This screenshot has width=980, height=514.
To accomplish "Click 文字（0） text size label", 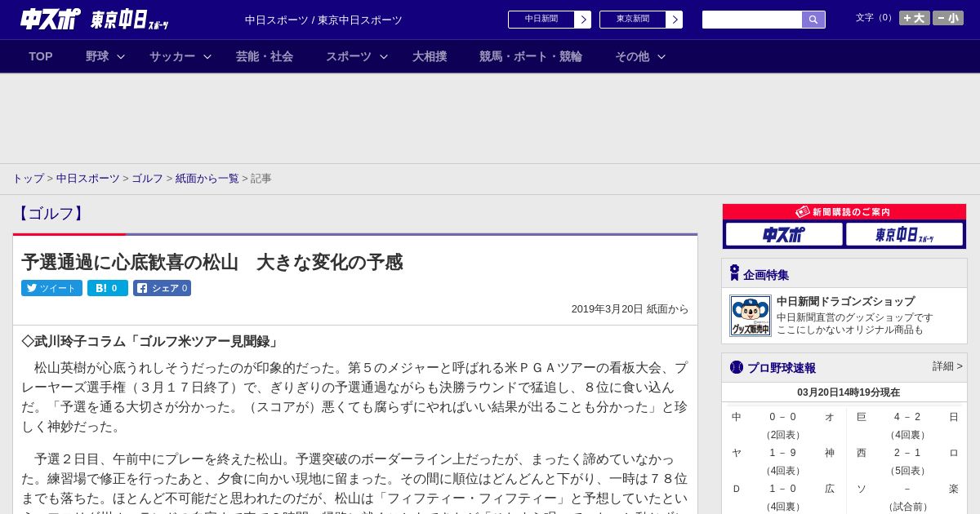I will point(875,17).
